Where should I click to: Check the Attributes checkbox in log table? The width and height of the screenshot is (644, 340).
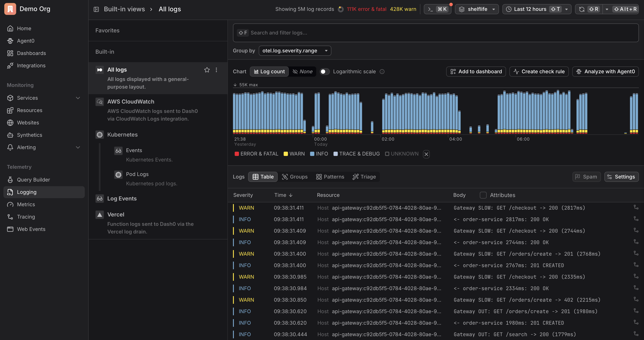click(x=483, y=195)
